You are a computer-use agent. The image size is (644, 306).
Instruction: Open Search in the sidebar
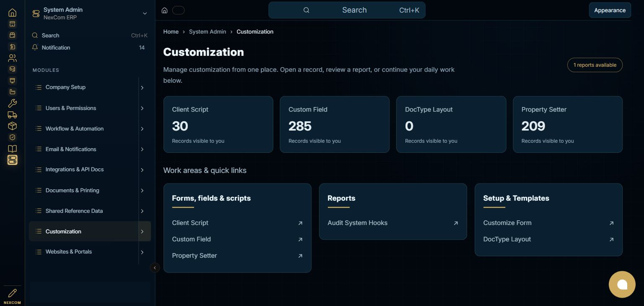tap(90, 36)
